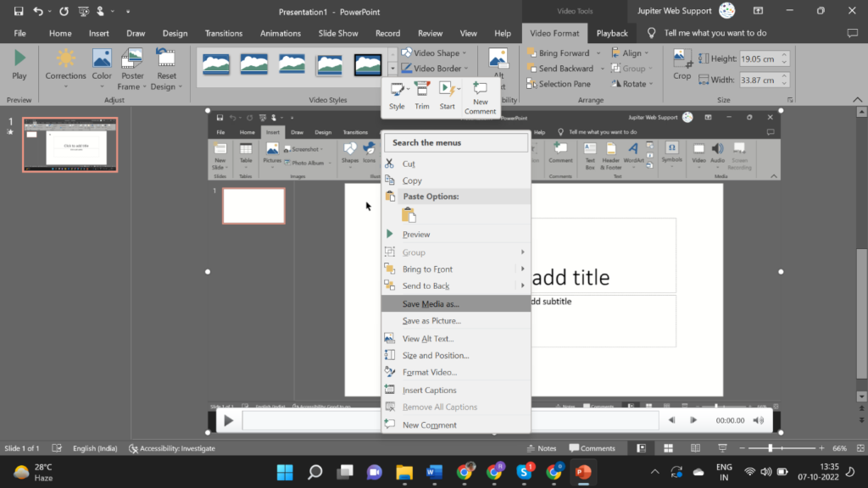
Task: Open PowerPoint from Windows taskbar
Action: 583,472
